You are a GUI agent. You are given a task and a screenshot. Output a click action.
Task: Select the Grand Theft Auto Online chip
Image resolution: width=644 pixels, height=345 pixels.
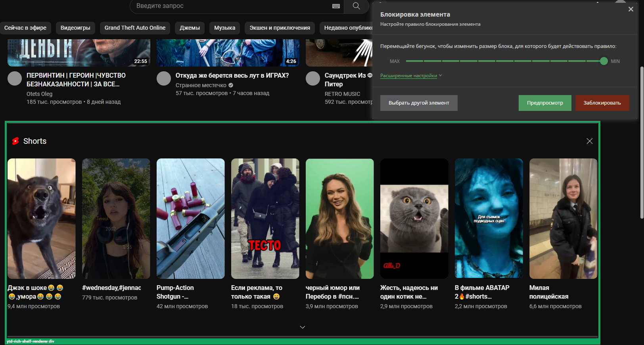pos(135,28)
